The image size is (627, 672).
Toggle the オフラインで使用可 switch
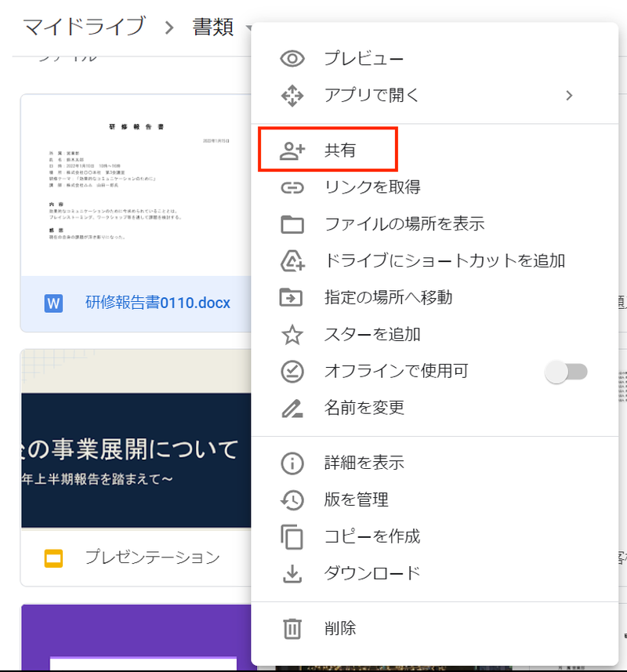point(566,372)
